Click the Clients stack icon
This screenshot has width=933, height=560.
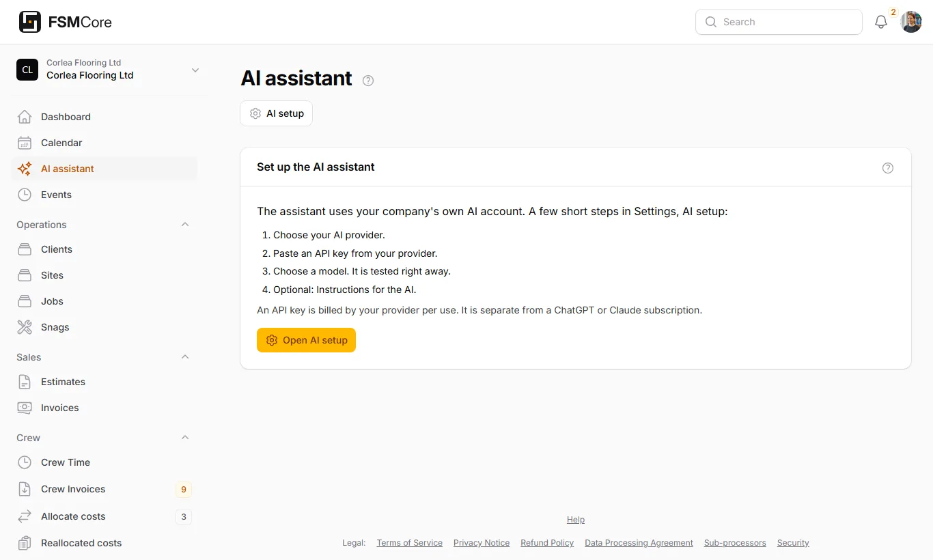(25, 249)
